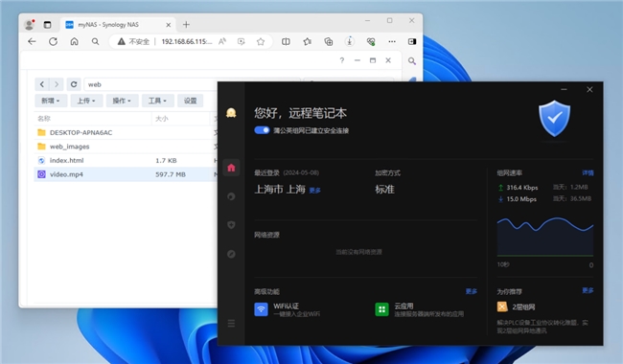This screenshot has height=364, width=623.
Task: Toggle the 蒲公英组网 connection switch
Action: 262,130
